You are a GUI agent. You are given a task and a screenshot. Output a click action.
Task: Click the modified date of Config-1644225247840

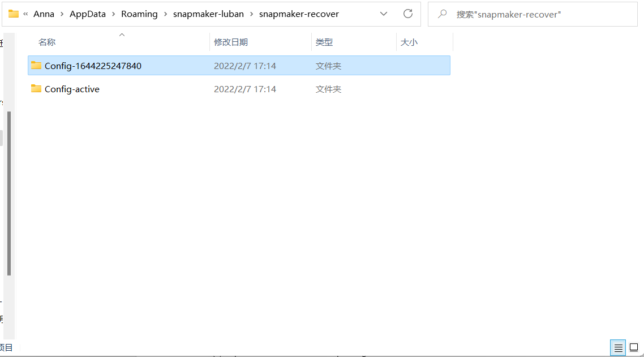245,66
